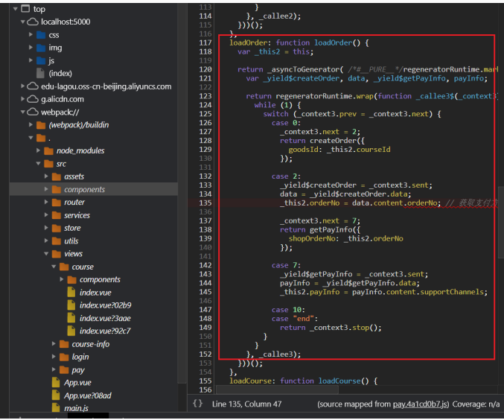Set breakpoint on line number 138

tap(205, 229)
